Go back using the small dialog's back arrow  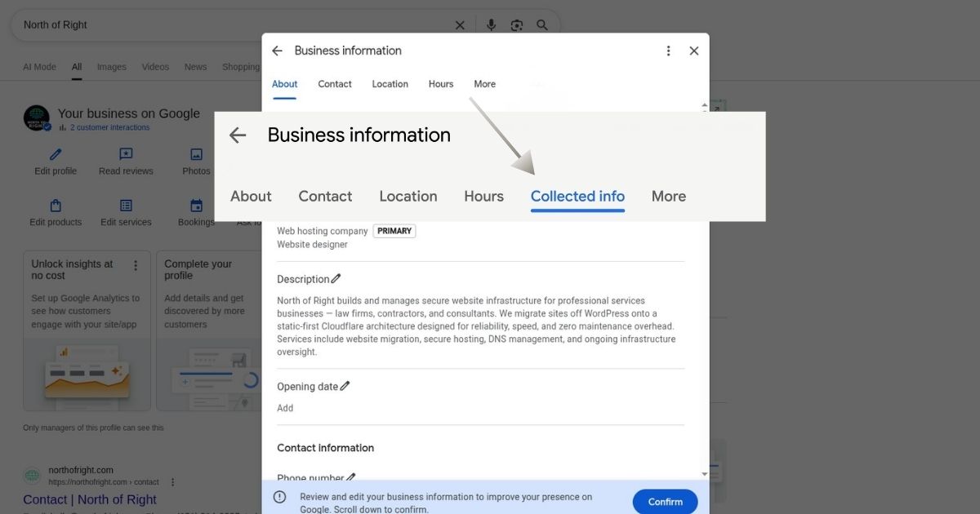[277, 51]
